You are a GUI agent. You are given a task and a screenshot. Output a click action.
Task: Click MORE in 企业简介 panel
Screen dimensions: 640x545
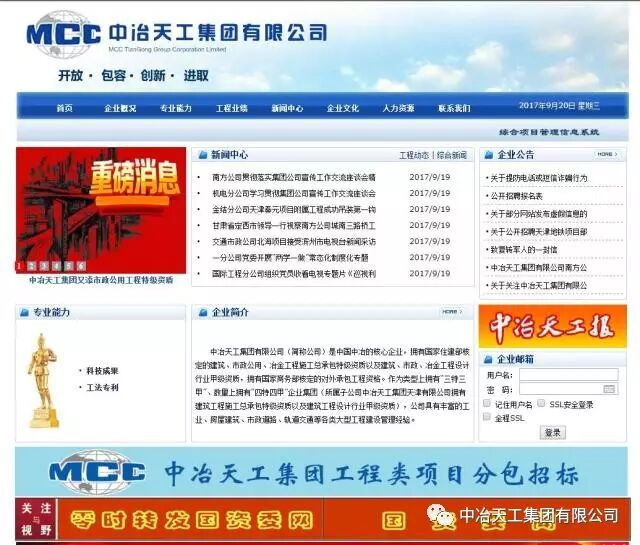[x=452, y=312]
